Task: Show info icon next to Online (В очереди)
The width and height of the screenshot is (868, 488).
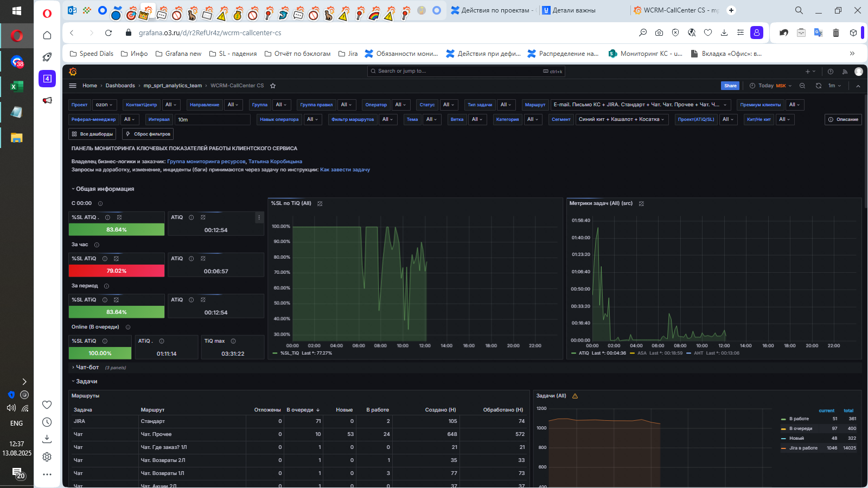Action: [128, 327]
